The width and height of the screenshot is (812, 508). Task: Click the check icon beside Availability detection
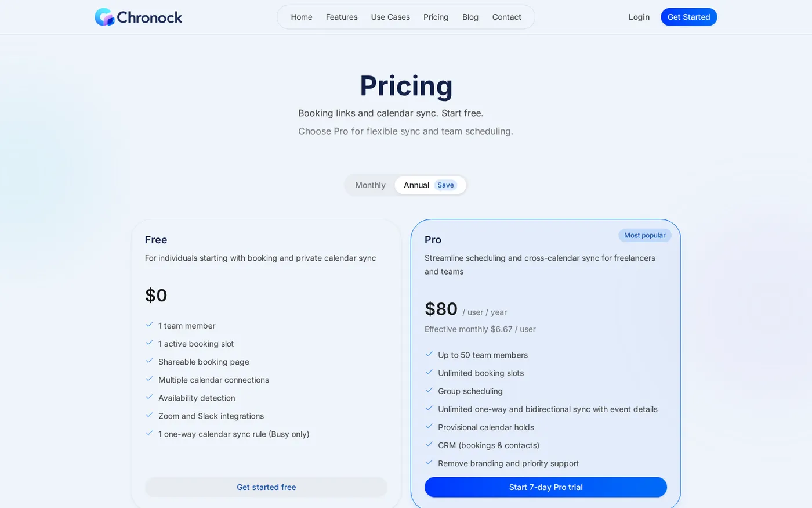(150, 397)
